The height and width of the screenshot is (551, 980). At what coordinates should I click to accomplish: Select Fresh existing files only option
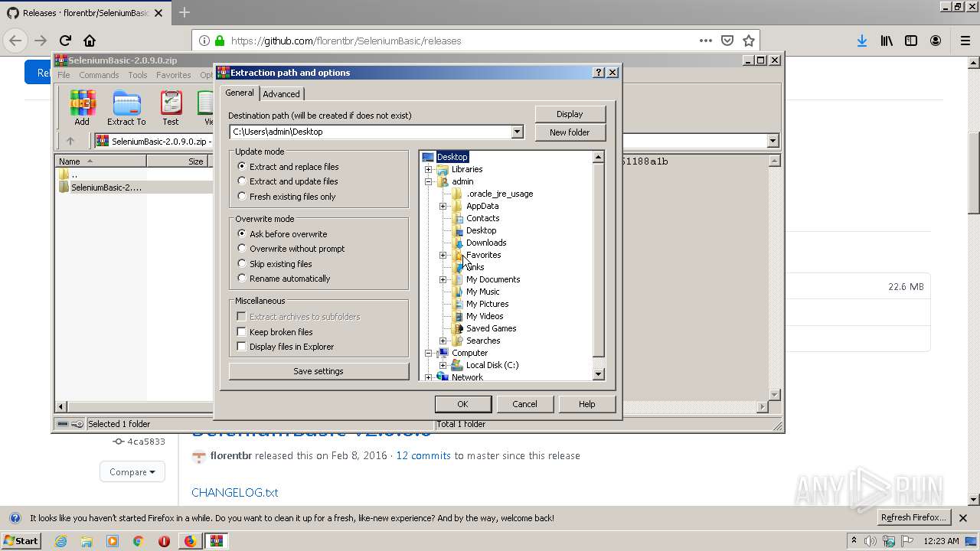click(242, 196)
